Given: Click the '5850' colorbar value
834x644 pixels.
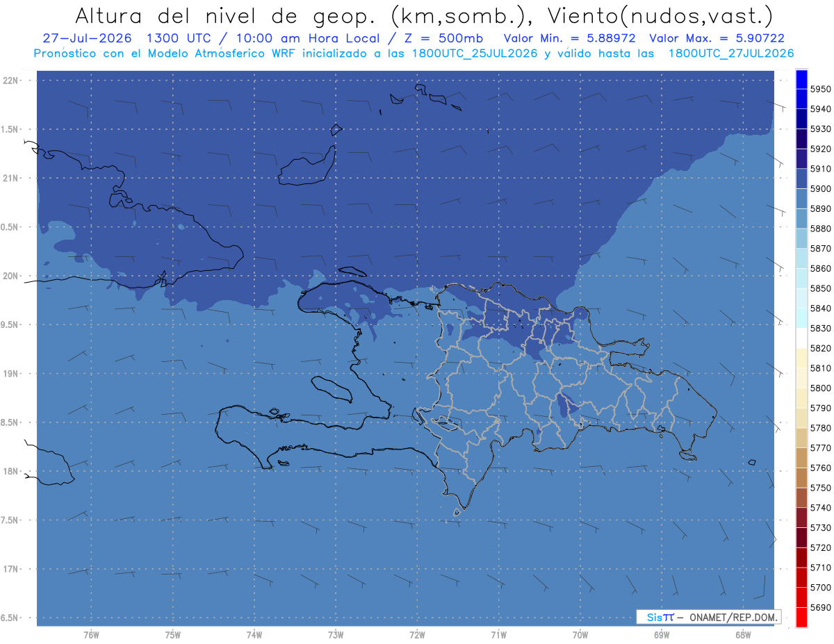Looking at the screenshot, I should tap(821, 288).
